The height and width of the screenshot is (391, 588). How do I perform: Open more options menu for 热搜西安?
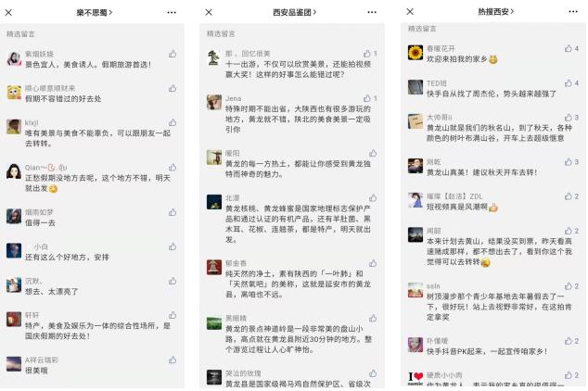pyautogui.click(x=573, y=12)
